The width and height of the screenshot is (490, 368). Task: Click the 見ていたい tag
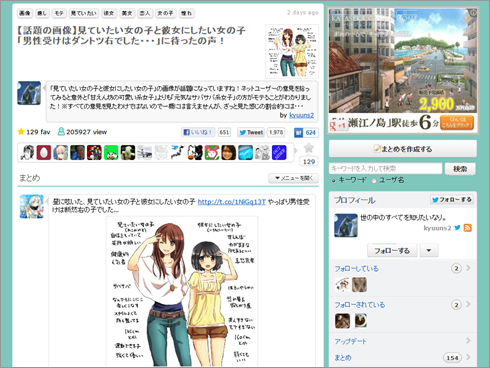point(84,13)
